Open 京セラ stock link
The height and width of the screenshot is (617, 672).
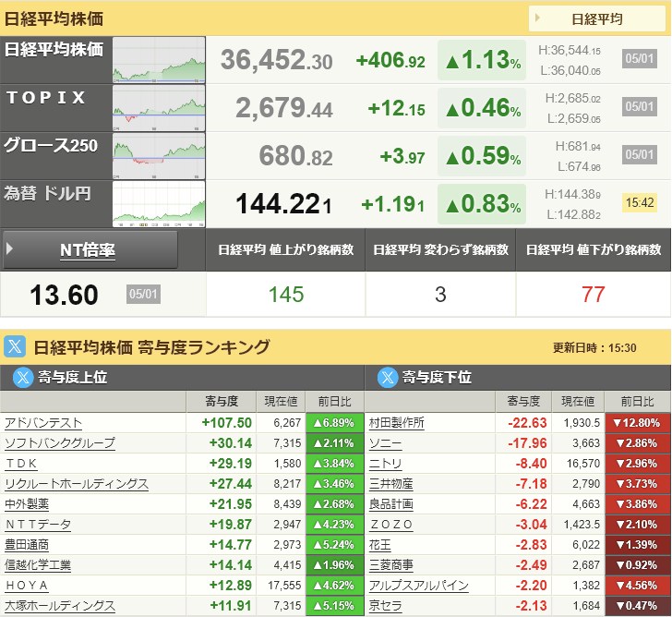point(385,606)
